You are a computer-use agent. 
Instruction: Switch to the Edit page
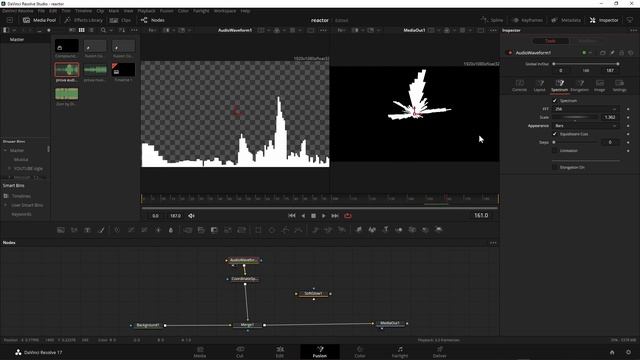280,351
